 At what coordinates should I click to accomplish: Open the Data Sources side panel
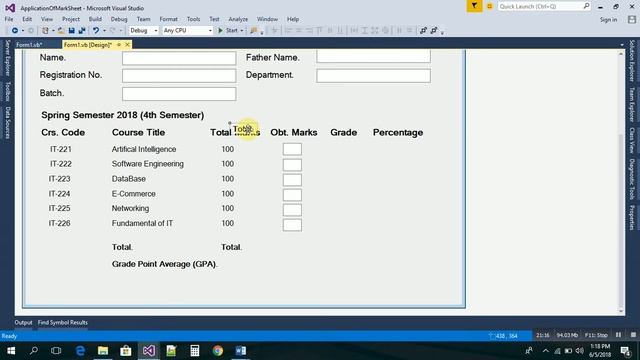(7, 123)
